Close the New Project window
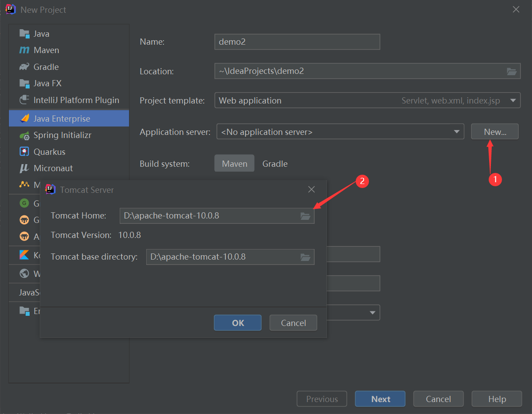This screenshot has height=414, width=532. click(516, 9)
